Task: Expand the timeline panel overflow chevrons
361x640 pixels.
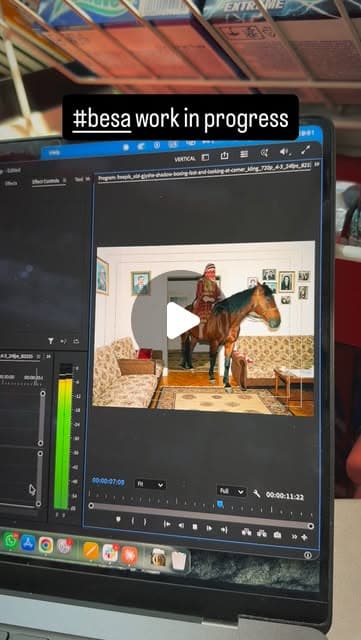Action: (x=48, y=356)
